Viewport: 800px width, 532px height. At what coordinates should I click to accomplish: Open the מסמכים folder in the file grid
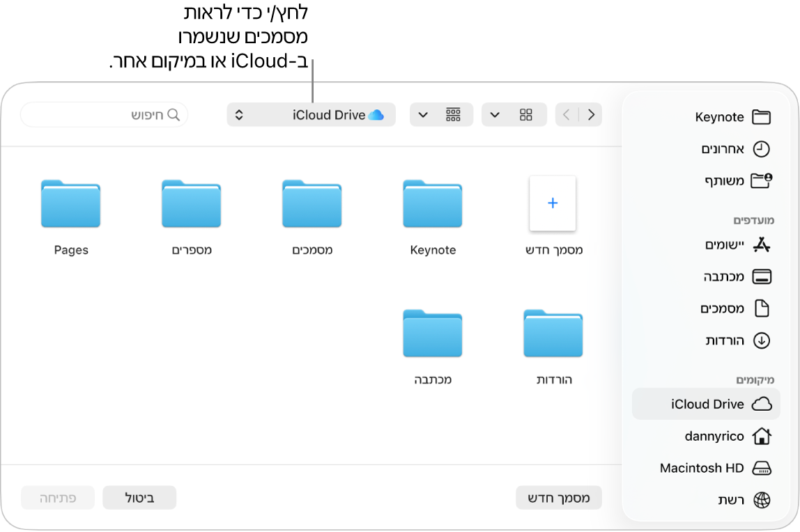coord(311,204)
